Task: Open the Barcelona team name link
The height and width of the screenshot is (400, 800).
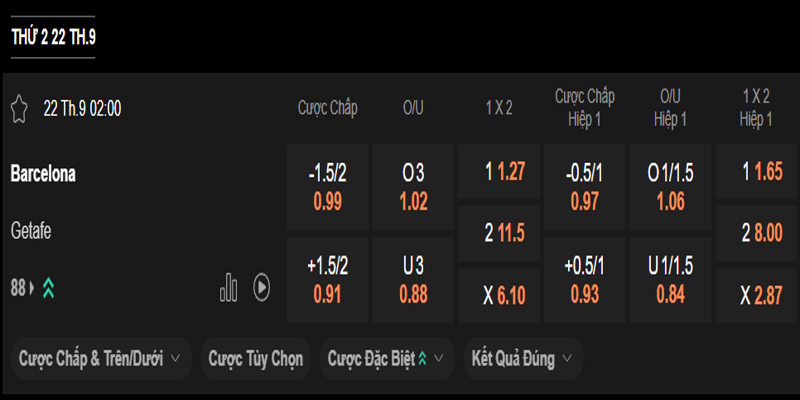Action: [x=43, y=173]
